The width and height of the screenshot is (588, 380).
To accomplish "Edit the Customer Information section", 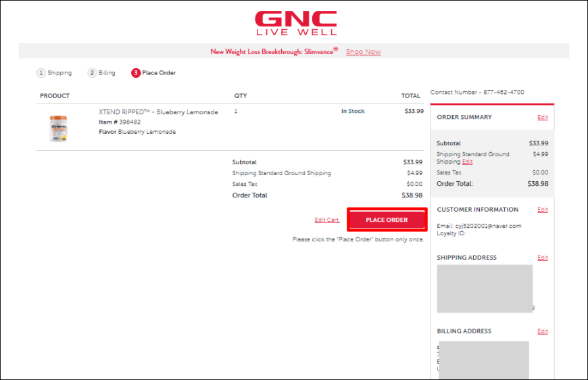I will click(542, 210).
